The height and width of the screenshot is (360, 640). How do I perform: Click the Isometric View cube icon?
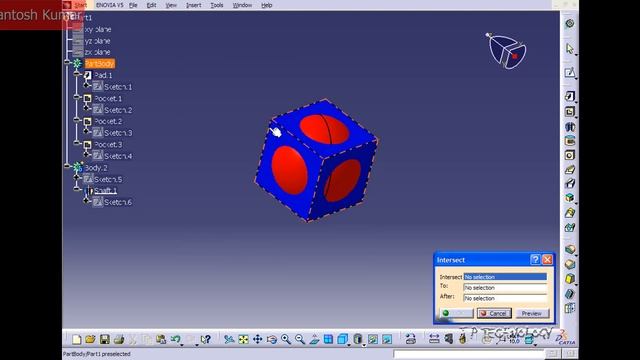point(342,339)
